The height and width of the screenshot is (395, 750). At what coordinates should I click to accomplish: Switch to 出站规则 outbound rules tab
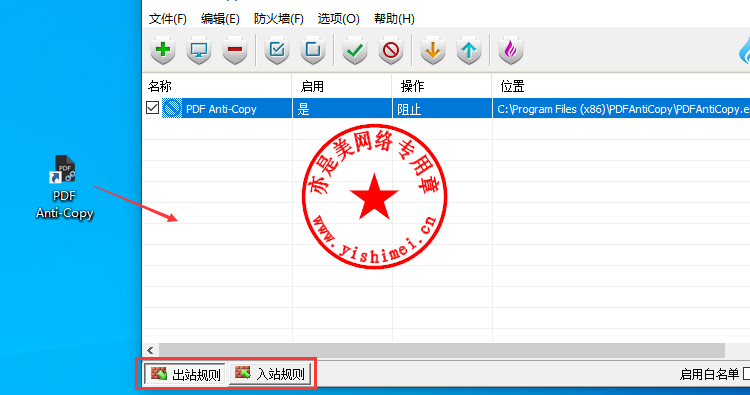tap(186, 374)
